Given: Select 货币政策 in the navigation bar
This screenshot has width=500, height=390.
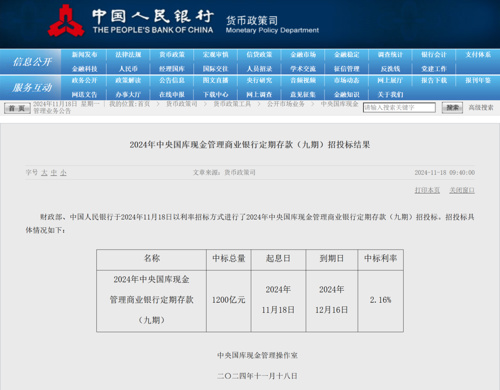Looking at the screenshot, I should pos(172,55).
